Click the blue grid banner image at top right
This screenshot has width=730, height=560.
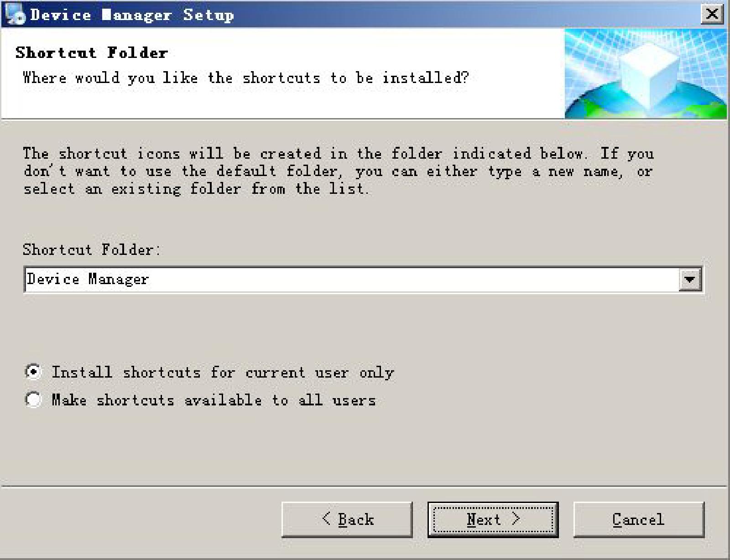pos(646,74)
